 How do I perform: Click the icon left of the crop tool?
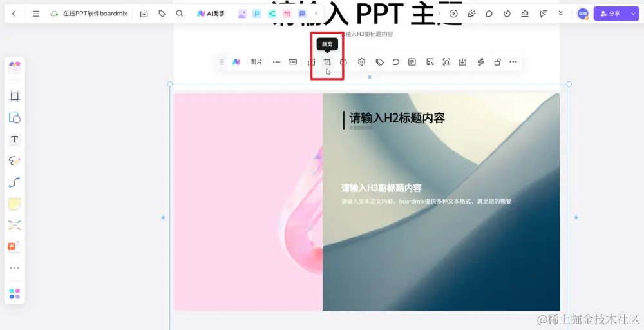click(x=311, y=62)
